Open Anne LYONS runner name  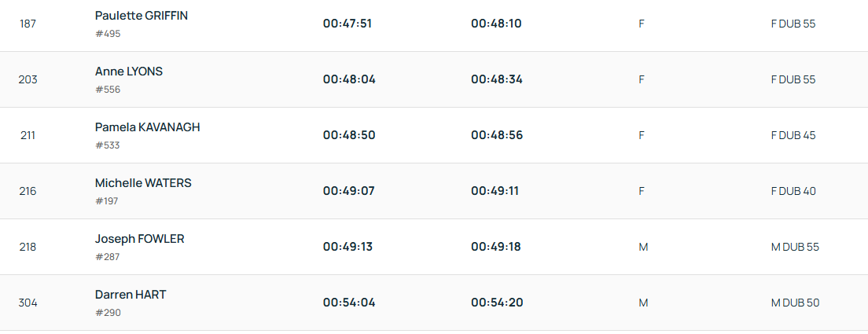(x=129, y=72)
